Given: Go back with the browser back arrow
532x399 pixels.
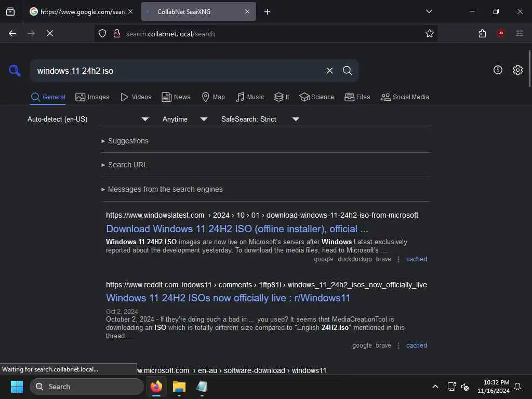Looking at the screenshot, I should (x=12, y=33).
